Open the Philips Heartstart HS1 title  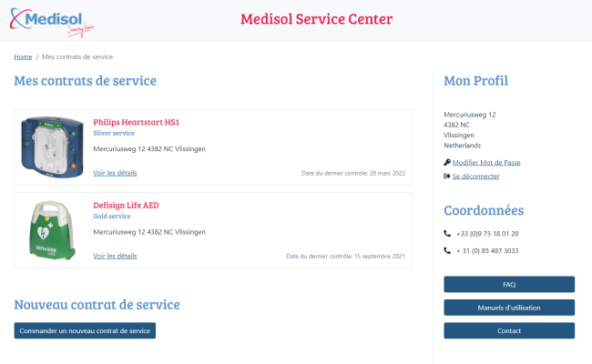(x=137, y=122)
